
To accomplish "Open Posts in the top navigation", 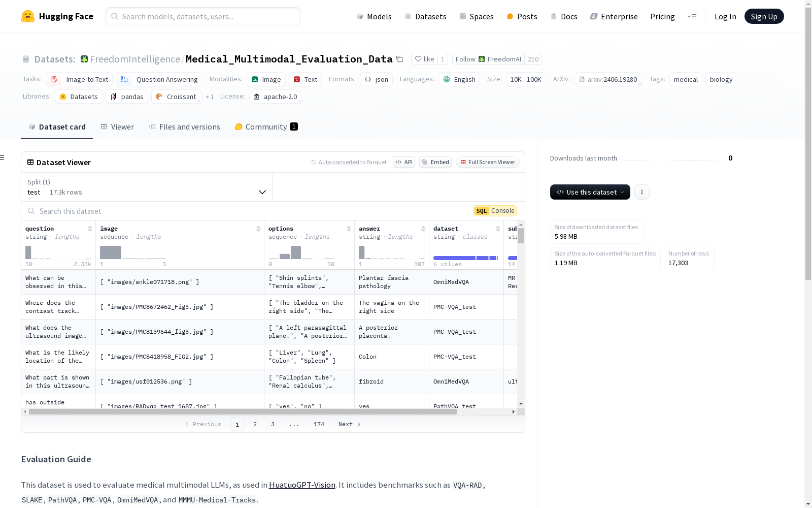I will click(522, 16).
